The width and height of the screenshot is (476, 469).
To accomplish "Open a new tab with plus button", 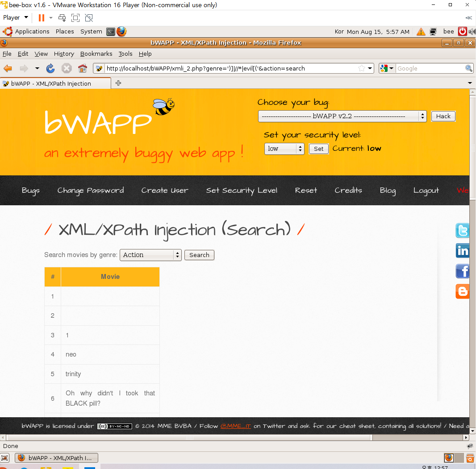I will click(118, 83).
